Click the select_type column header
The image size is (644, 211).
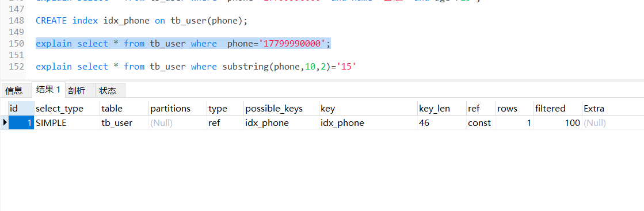click(x=67, y=108)
